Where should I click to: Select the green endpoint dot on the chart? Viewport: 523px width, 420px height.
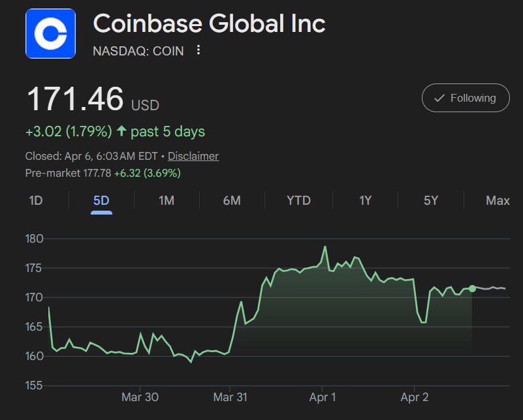471,287
